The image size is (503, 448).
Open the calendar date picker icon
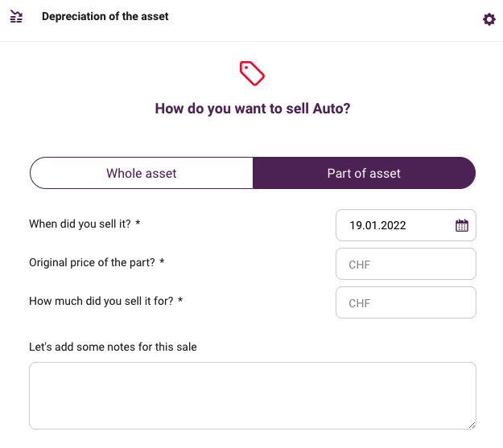[462, 225]
